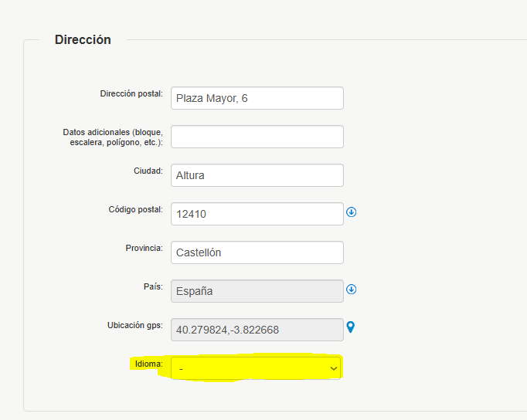The image size is (527, 420).
Task: Click the Datos adicionales label text
Action: tap(113, 137)
